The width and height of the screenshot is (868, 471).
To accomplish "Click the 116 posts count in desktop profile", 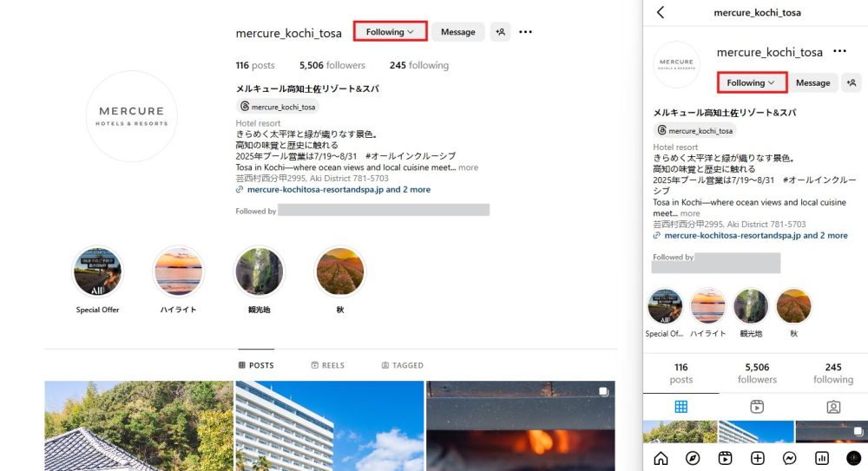I will click(x=255, y=65).
